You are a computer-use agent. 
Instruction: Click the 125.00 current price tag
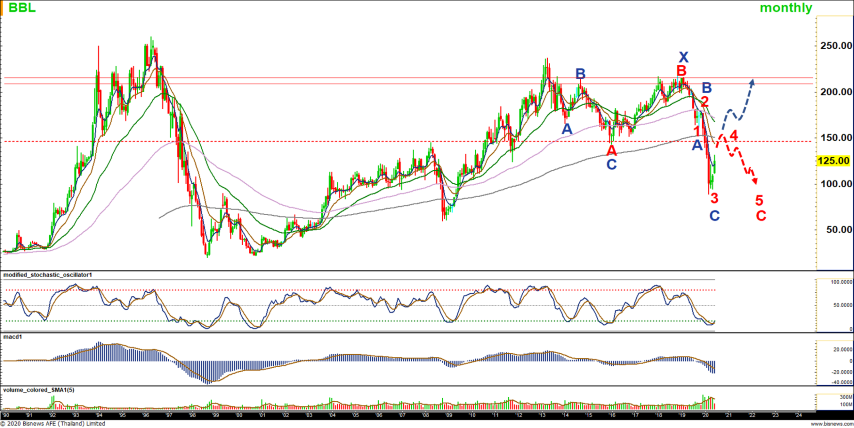(x=833, y=160)
